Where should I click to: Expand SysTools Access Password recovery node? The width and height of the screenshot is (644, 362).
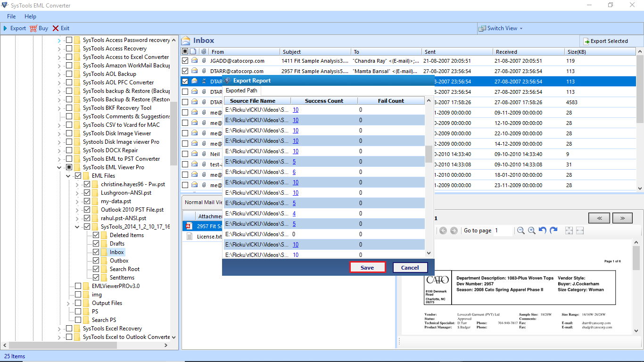[59, 41]
